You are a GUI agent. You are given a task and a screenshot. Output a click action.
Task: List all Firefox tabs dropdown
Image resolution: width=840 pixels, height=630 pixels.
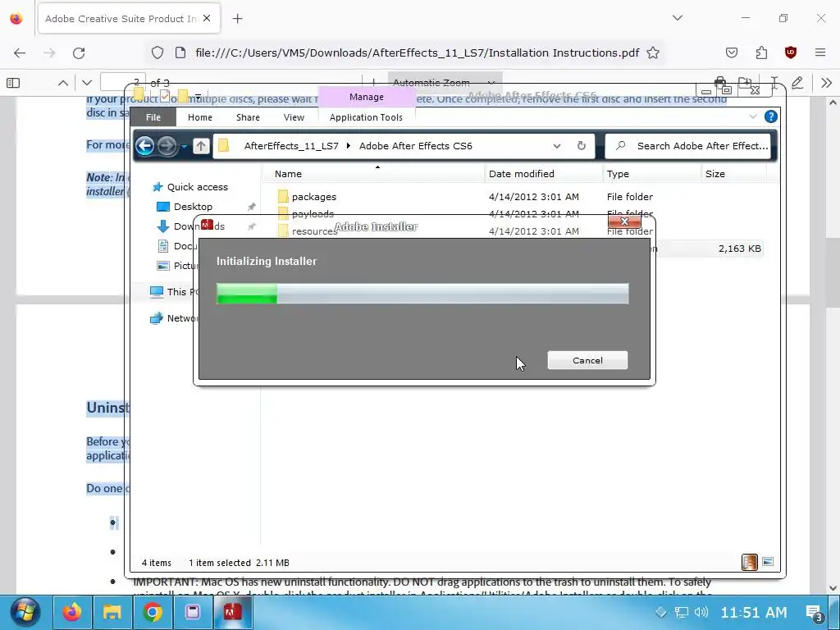coord(677,18)
